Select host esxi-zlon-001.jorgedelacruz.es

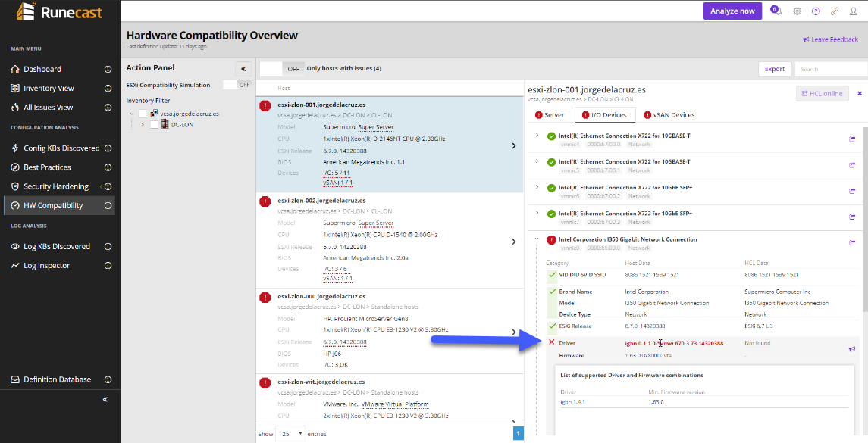click(x=390, y=145)
